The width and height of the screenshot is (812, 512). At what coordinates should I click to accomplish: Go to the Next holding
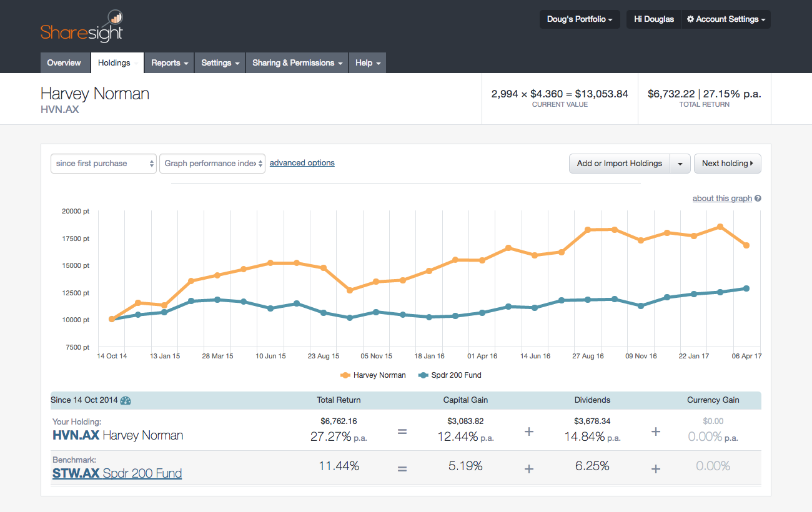click(728, 164)
